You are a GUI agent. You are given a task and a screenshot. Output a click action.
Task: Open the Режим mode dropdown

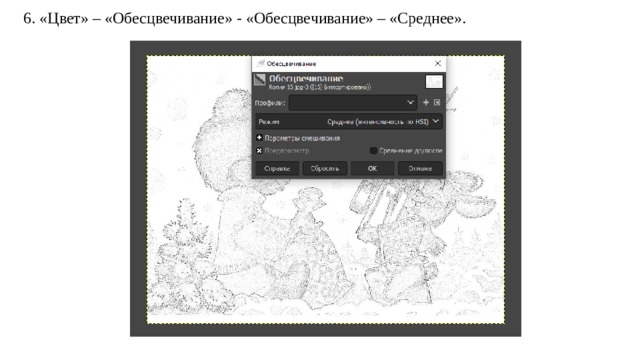pos(349,121)
